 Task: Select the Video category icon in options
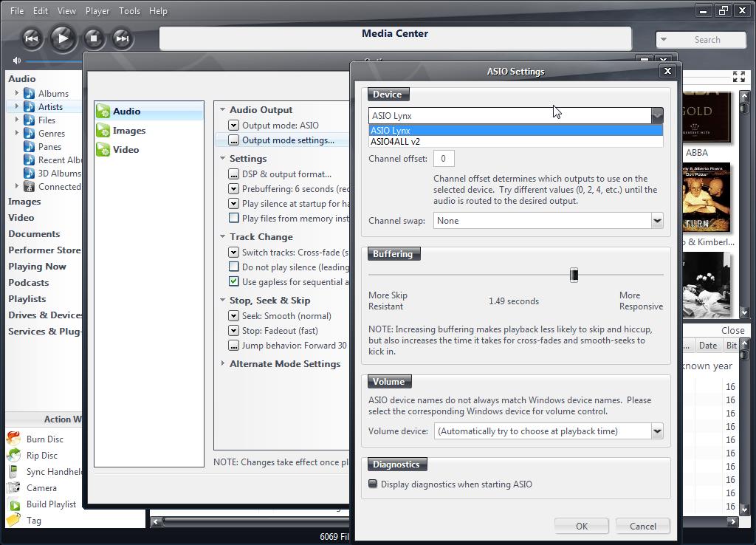[103, 150]
